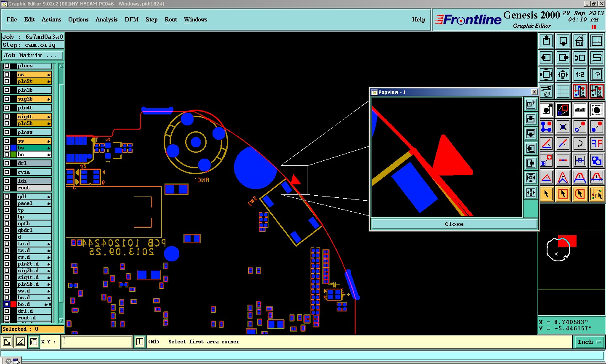Click the green color swatch of layer bo
This screenshot has height=364, width=606.
coord(13,154)
